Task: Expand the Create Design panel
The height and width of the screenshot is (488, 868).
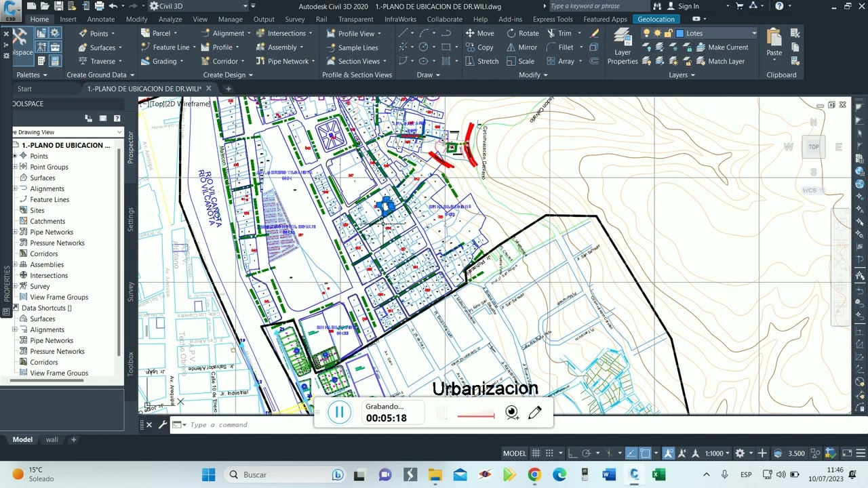Action: click(x=228, y=75)
